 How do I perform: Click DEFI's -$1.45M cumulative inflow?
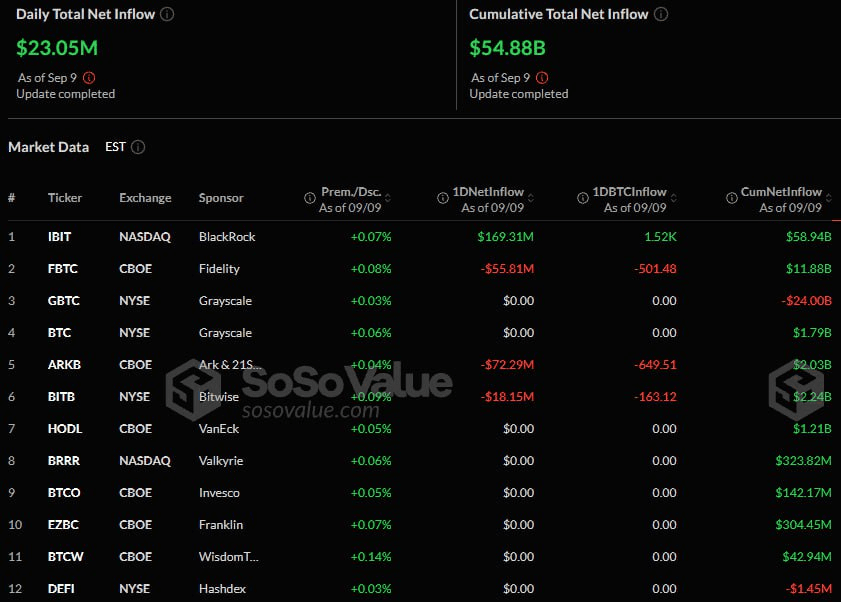click(x=808, y=589)
